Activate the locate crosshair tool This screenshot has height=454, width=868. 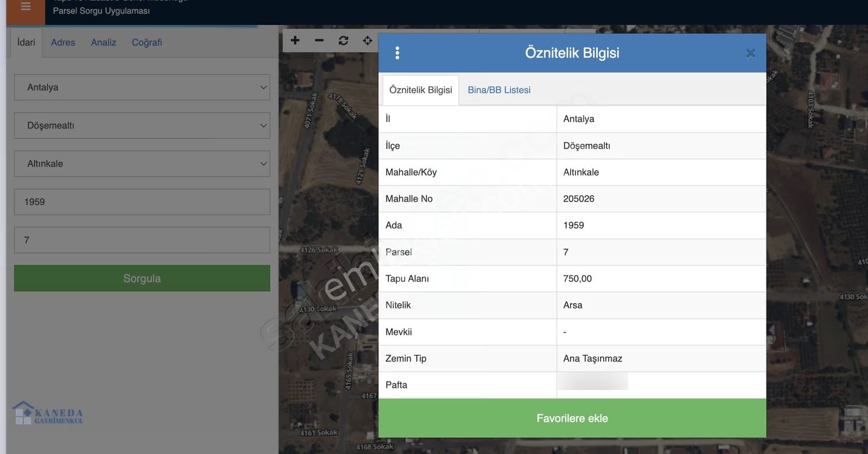pos(367,41)
